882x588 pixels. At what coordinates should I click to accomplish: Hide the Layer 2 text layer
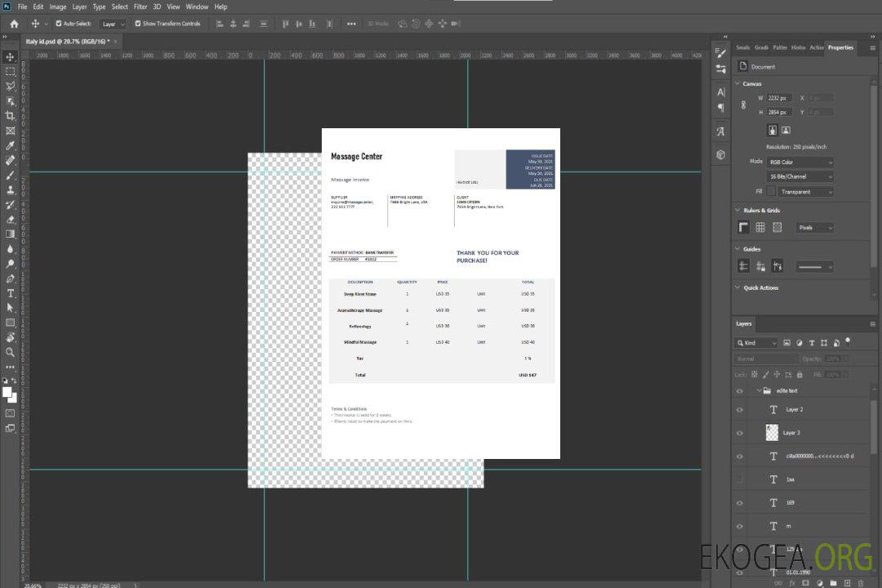point(739,410)
